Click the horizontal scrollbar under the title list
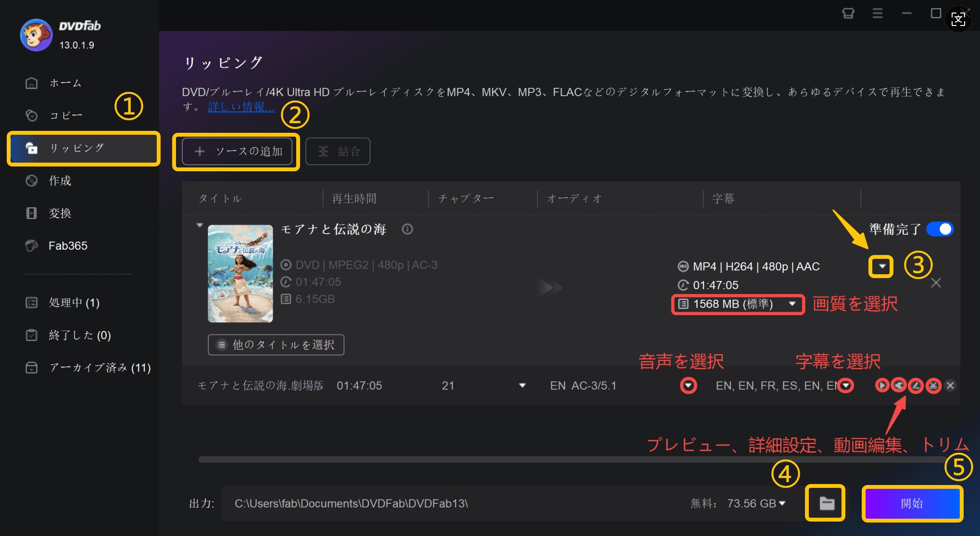Image resolution: width=980 pixels, height=536 pixels. [572, 459]
